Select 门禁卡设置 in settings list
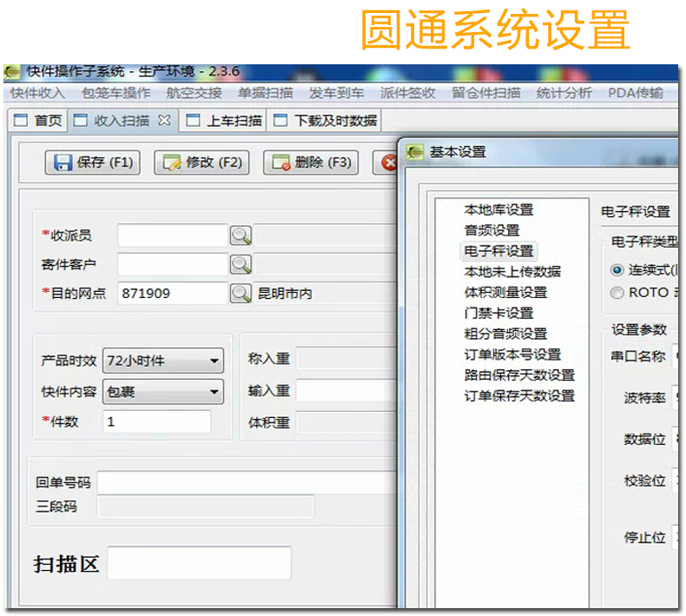 point(498,313)
